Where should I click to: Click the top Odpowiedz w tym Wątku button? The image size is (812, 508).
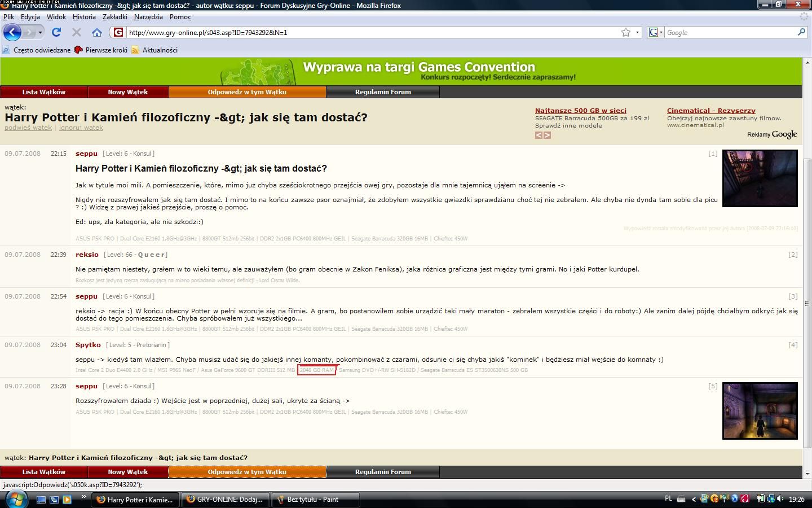tap(247, 92)
